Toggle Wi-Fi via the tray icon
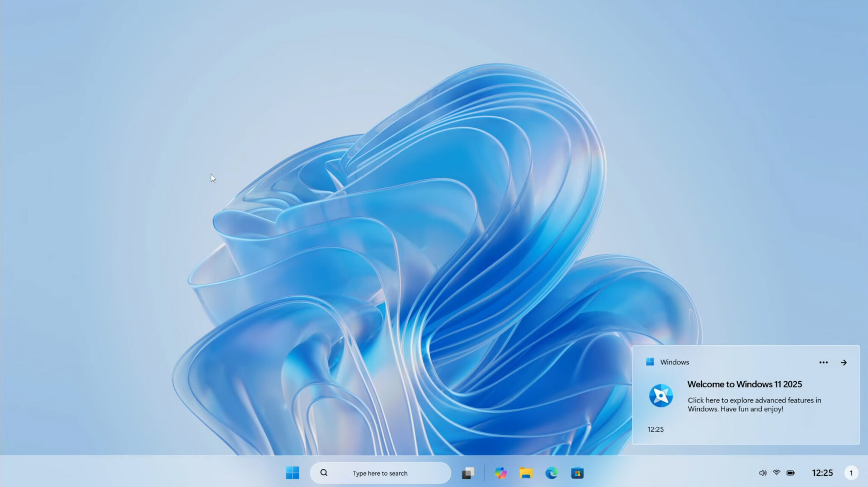 (x=777, y=472)
